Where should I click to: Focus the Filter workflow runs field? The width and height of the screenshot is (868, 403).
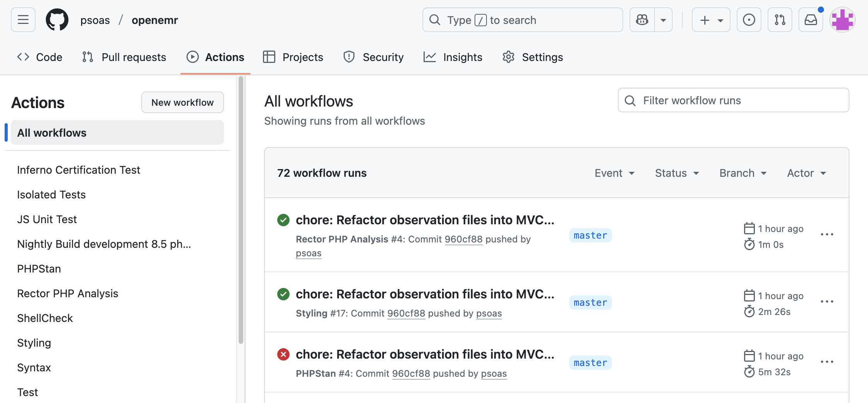click(x=733, y=100)
